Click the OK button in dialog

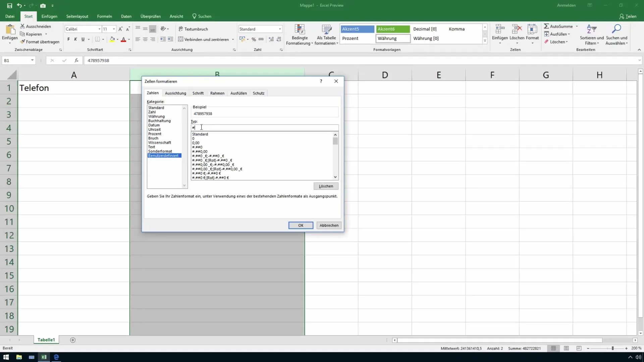coord(301,225)
